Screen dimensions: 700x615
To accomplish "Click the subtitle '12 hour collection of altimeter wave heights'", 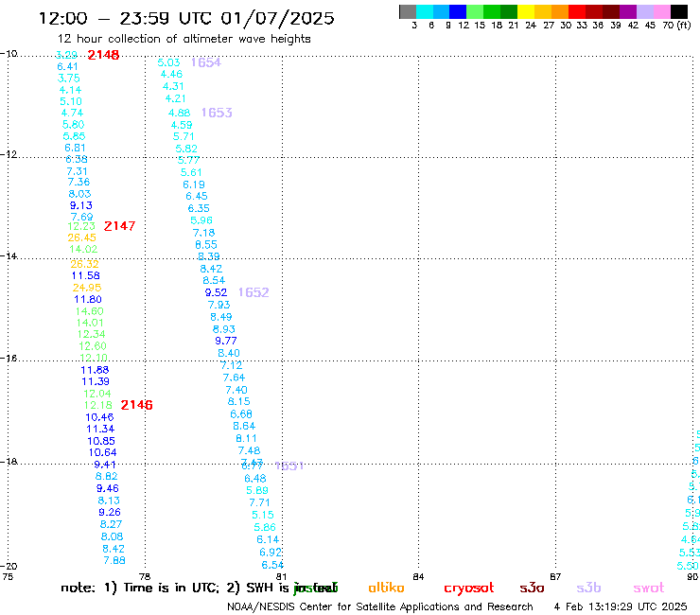I will (184, 39).
